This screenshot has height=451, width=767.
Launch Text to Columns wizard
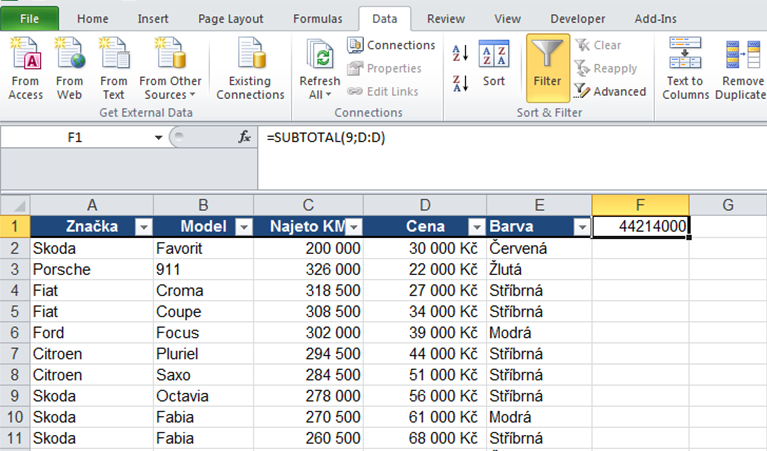click(x=685, y=68)
